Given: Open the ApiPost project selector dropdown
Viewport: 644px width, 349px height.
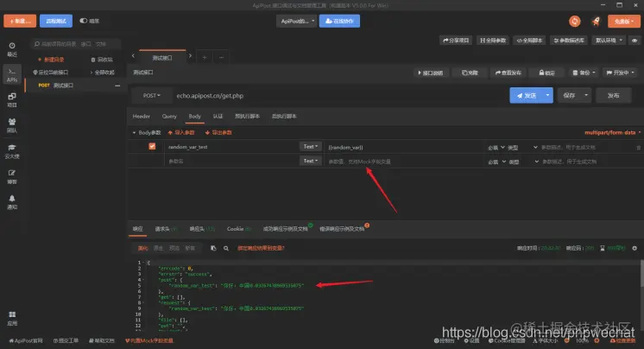Looking at the screenshot, I should tap(296, 21).
